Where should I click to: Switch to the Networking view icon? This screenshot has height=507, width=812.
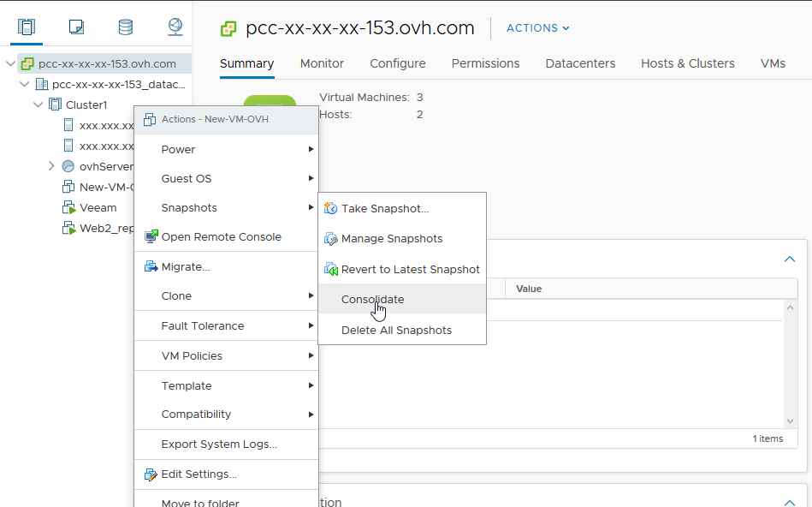pyautogui.click(x=175, y=27)
